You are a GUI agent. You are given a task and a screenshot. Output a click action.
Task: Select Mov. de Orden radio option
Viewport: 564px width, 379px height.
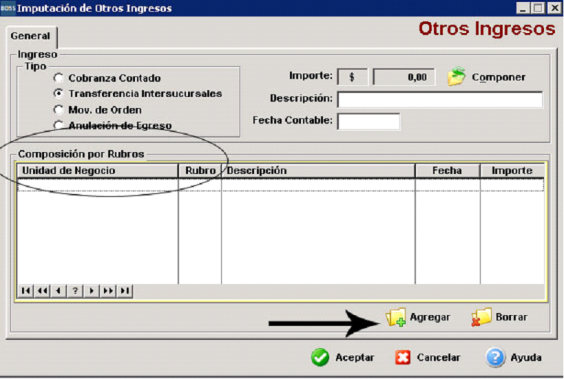tap(58, 109)
